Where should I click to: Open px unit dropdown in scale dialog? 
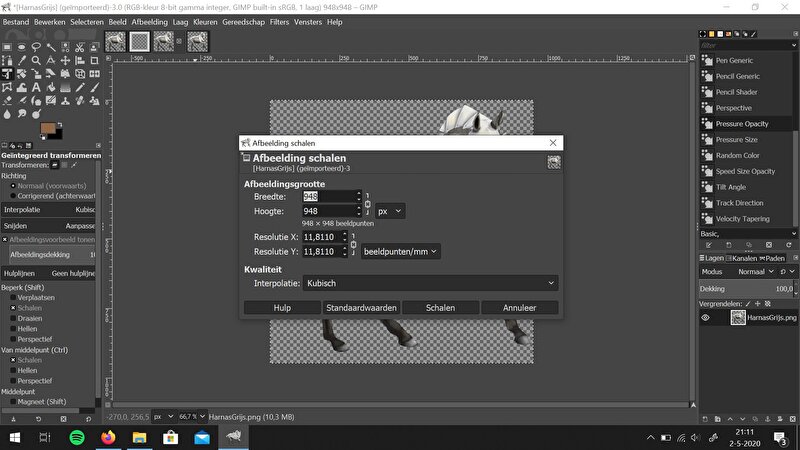390,211
